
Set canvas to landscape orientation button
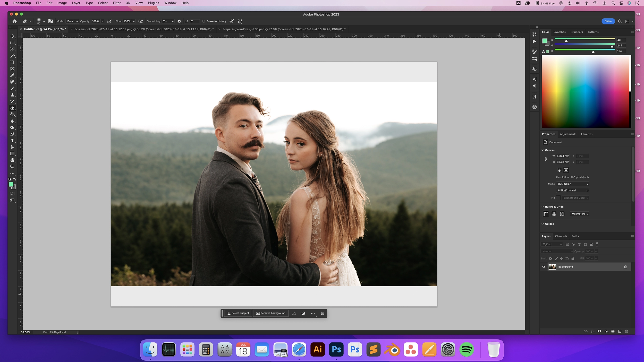pyautogui.click(x=566, y=170)
